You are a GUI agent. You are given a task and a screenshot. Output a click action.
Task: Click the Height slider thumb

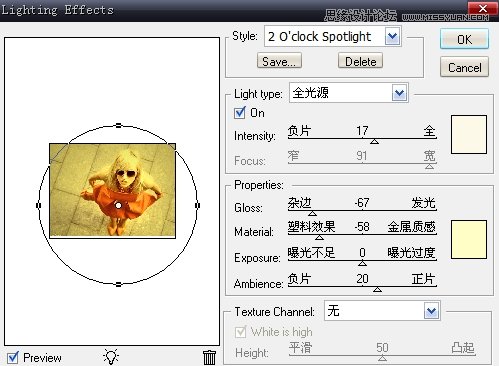[382, 358]
